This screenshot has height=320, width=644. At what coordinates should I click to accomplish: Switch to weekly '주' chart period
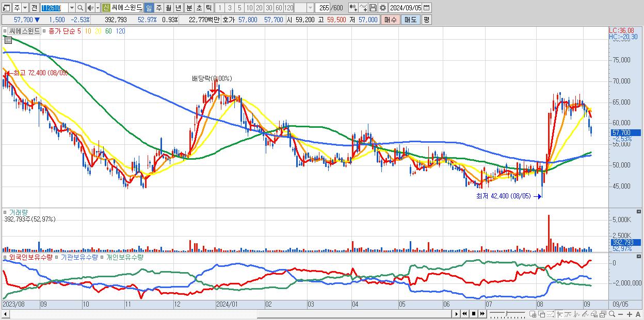click(158, 8)
